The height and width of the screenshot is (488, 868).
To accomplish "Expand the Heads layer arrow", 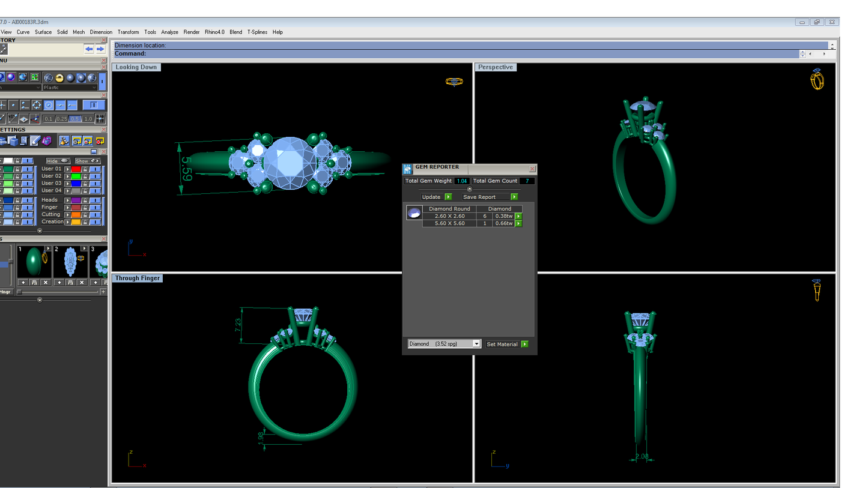I will pyautogui.click(x=67, y=200).
